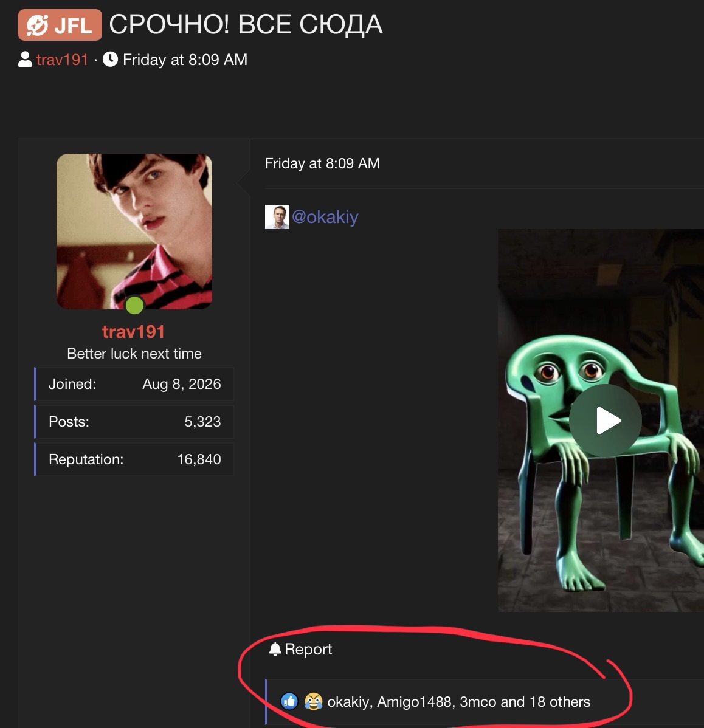The width and height of the screenshot is (704, 728).
Task: Play the green chair video
Action: (606, 420)
